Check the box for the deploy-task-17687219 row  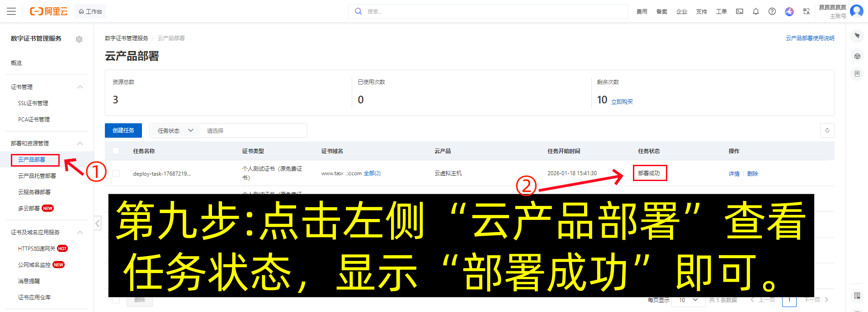(x=116, y=173)
